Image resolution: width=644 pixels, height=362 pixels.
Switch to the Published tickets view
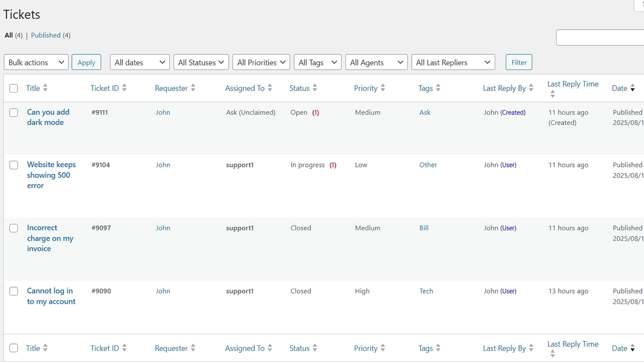coord(46,35)
